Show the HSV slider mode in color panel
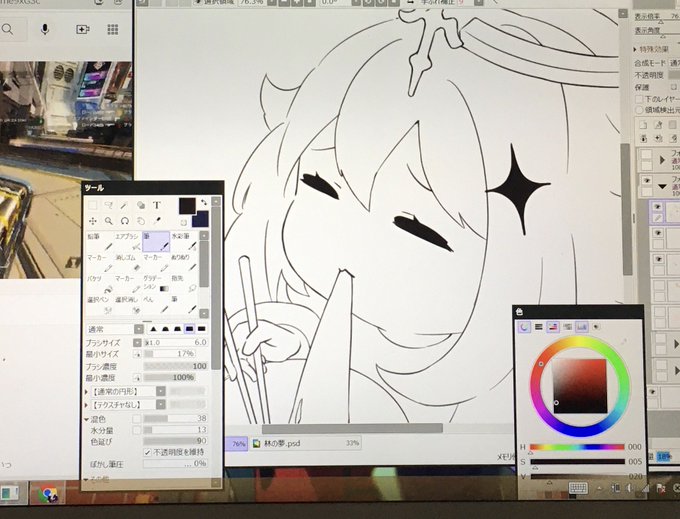Viewport: 680px width, 519px height. click(x=553, y=326)
